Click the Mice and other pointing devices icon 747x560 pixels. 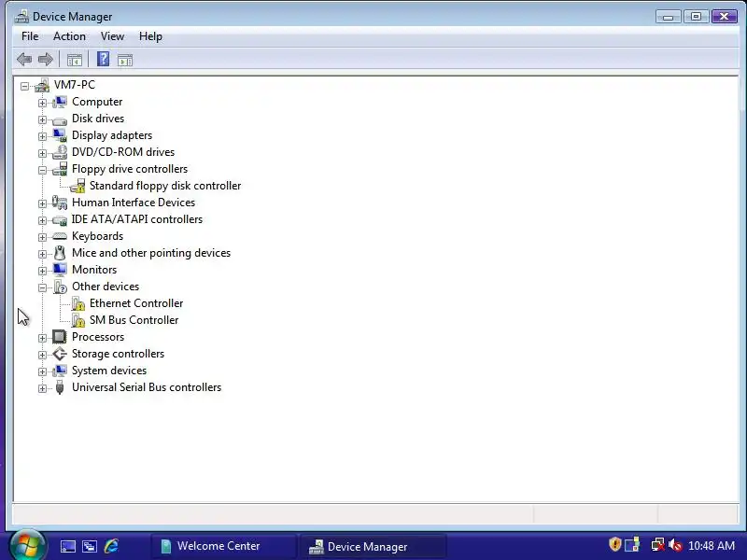point(60,253)
